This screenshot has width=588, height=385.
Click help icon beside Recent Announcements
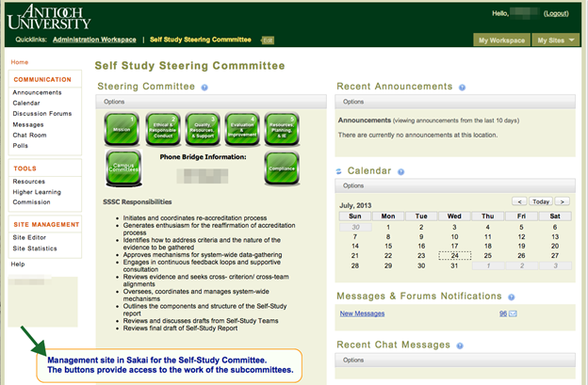click(462, 88)
